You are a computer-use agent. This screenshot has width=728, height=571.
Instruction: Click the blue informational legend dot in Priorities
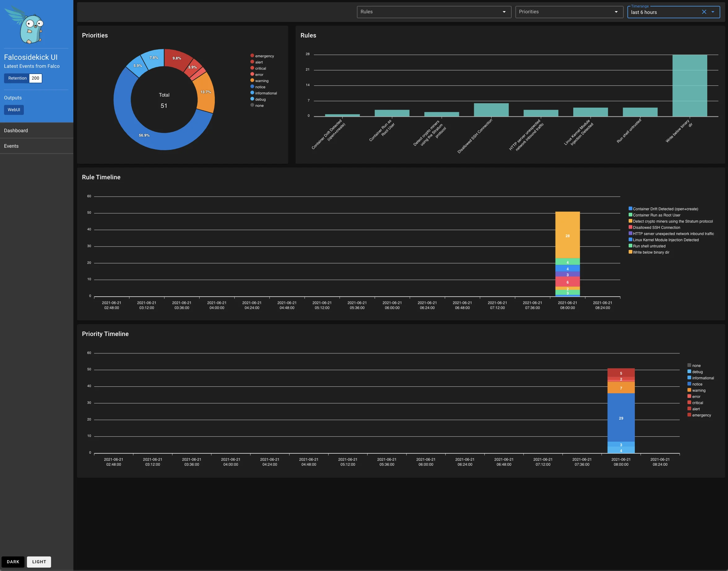coord(252,93)
